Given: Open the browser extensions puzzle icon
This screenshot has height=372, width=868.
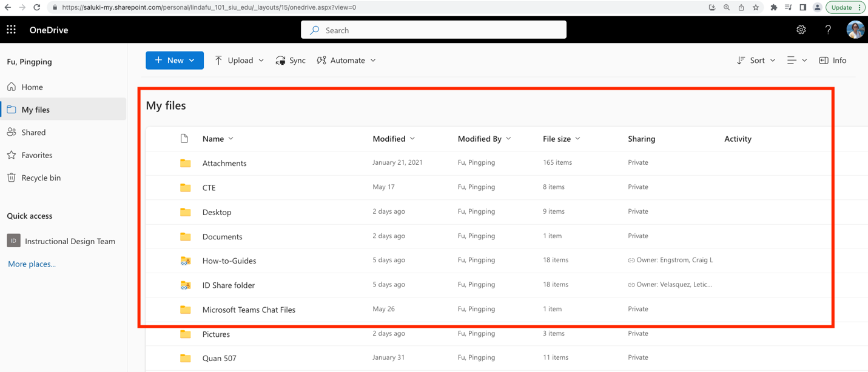Looking at the screenshot, I should pyautogui.click(x=773, y=7).
